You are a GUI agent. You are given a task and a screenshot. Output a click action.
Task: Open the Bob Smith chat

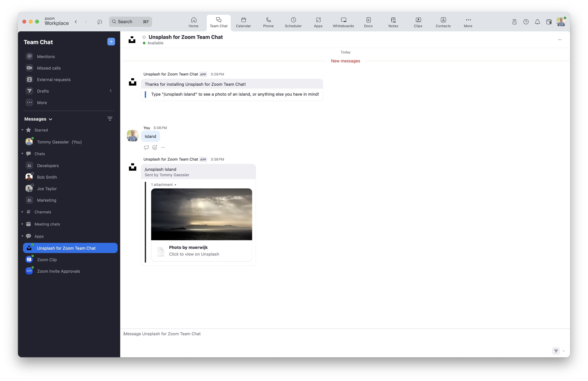[70, 177]
